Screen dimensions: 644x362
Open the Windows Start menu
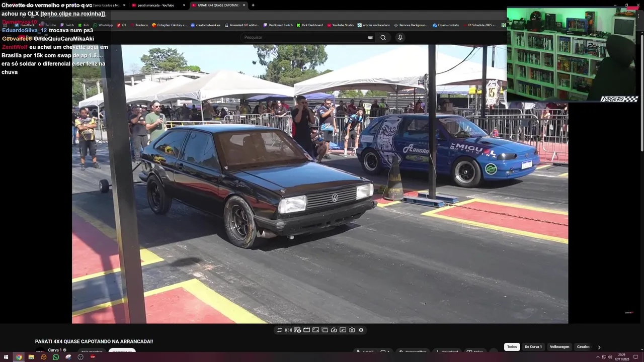pyautogui.click(x=6, y=357)
